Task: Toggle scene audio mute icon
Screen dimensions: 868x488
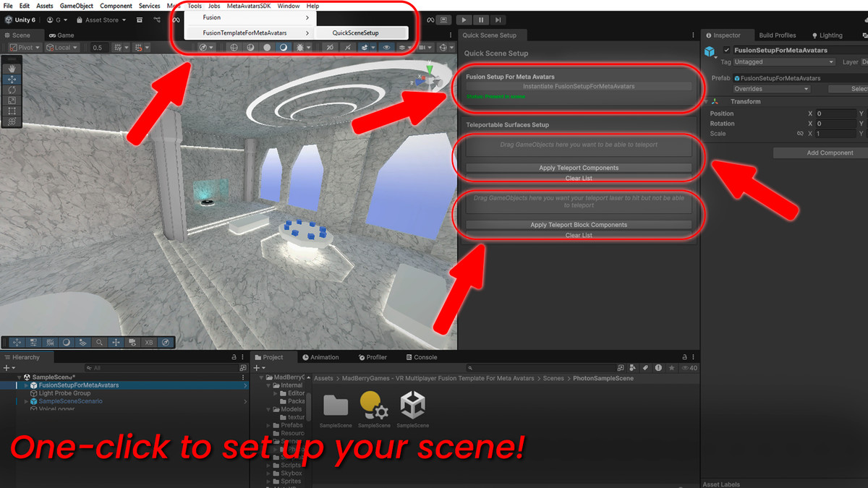Action: coord(347,47)
